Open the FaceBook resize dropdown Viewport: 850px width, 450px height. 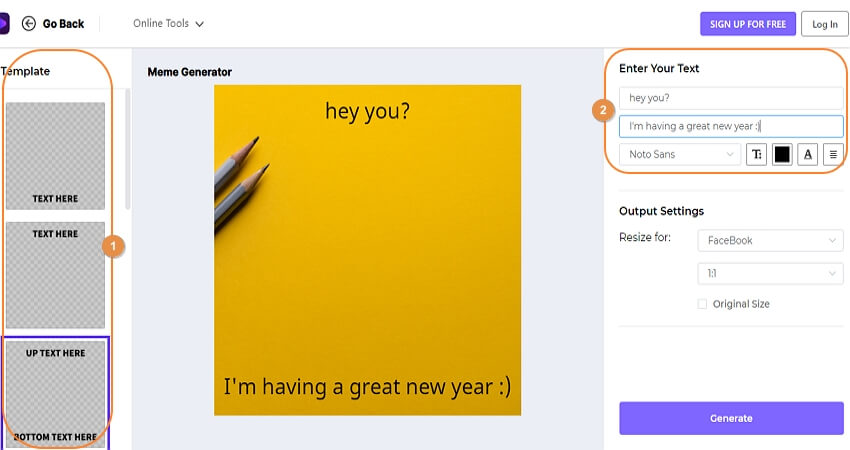pos(770,240)
